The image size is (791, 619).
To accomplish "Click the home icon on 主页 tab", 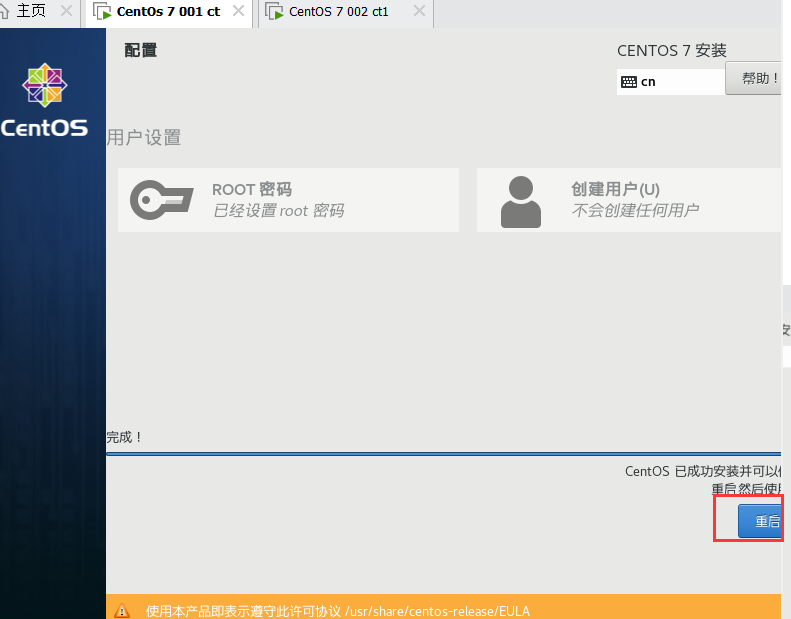I will click(5, 11).
